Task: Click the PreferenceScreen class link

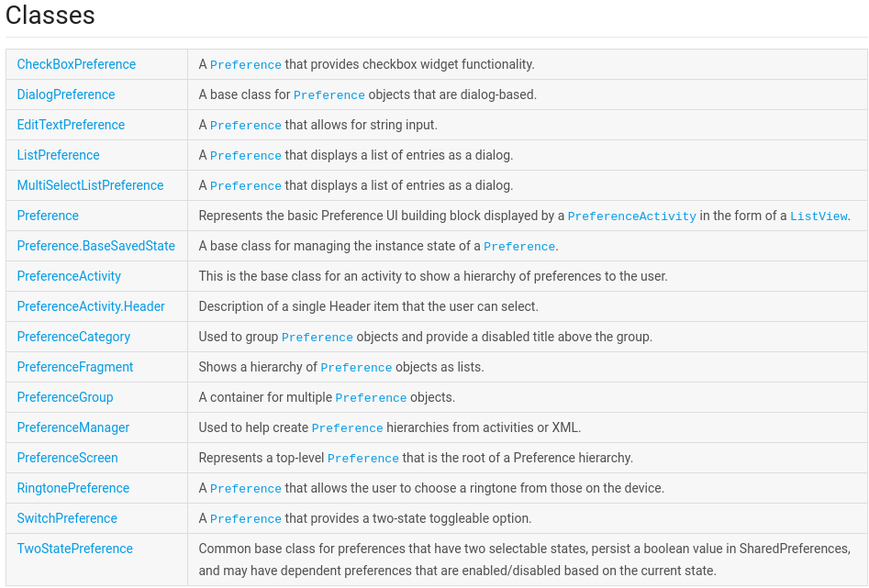Action: pyautogui.click(x=67, y=458)
